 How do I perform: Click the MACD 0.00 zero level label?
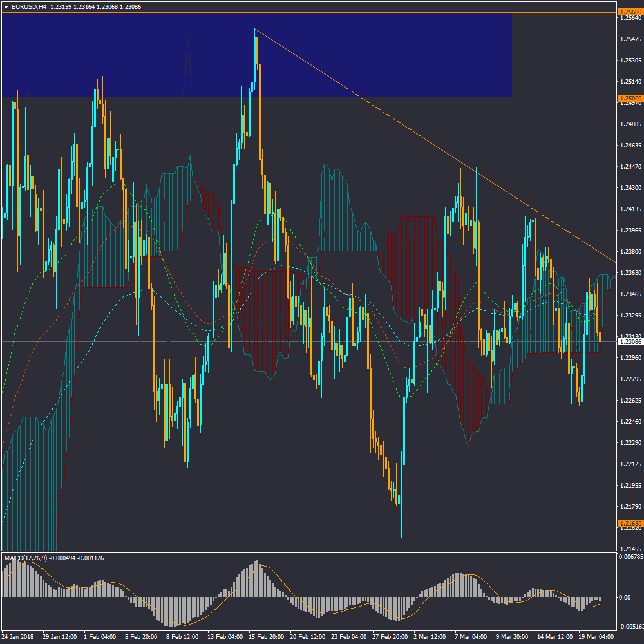625,598
